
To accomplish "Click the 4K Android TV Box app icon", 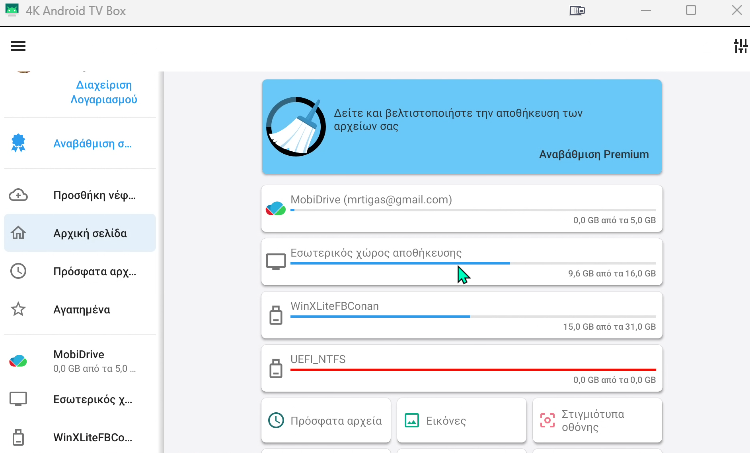I will click(12, 10).
